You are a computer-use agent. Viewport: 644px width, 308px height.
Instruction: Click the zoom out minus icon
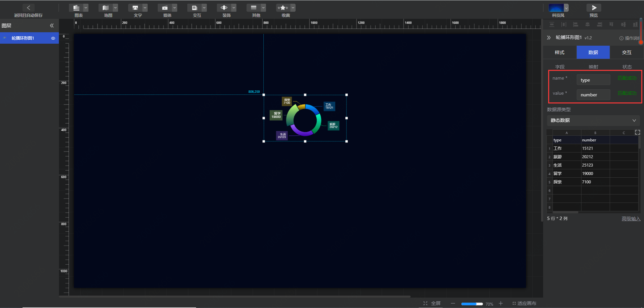pos(453,303)
